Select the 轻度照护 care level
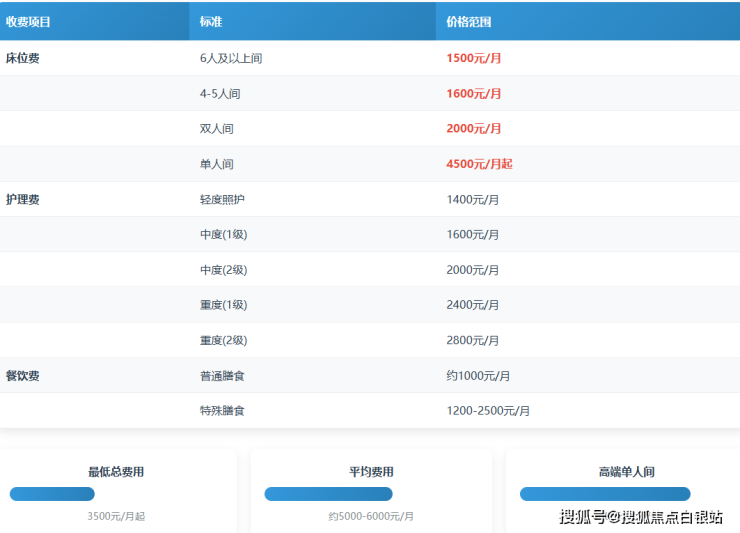 (222, 199)
